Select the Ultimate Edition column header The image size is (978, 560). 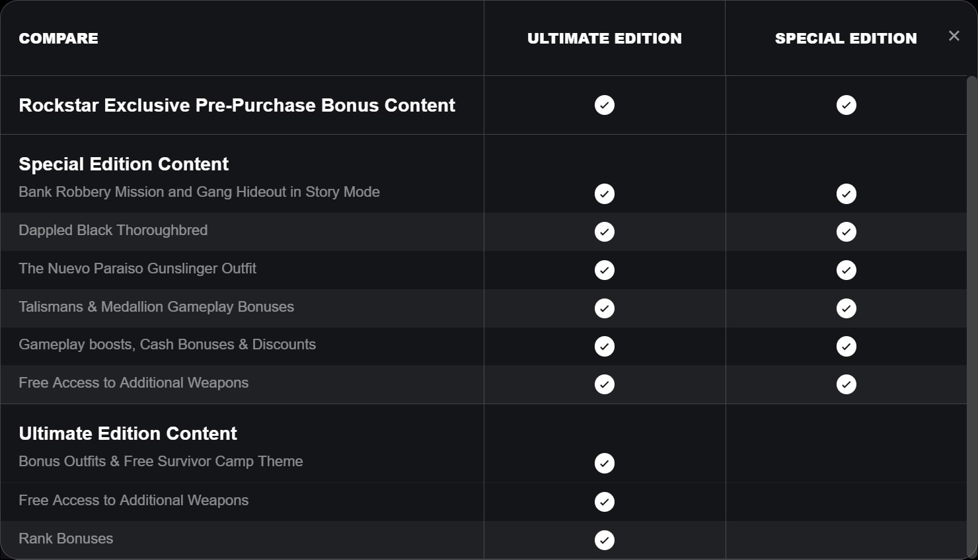point(605,38)
